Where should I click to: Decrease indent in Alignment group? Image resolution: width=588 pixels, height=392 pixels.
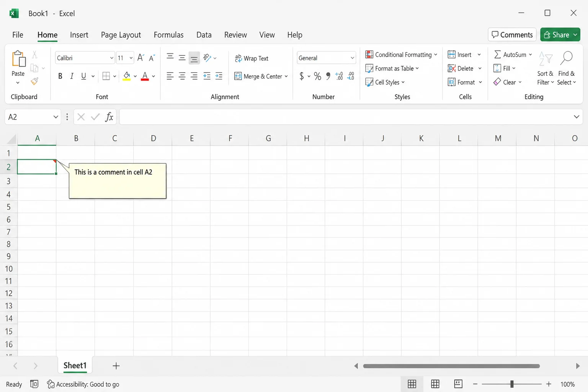(x=207, y=76)
